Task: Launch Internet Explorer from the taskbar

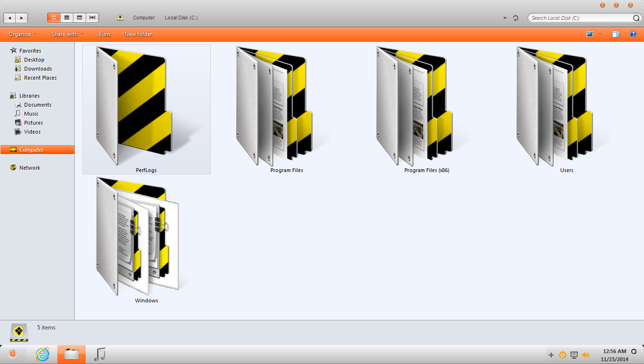Action: (43, 354)
